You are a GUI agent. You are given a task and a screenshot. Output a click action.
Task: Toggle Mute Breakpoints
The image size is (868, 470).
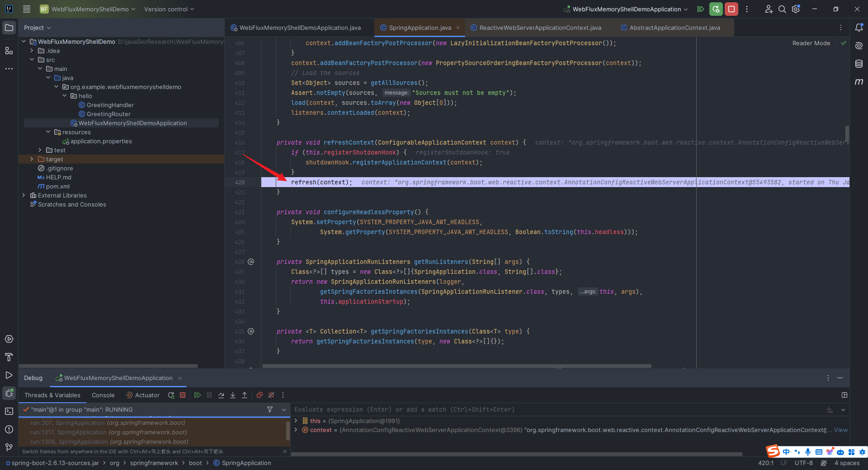pyautogui.click(x=271, y=395)
